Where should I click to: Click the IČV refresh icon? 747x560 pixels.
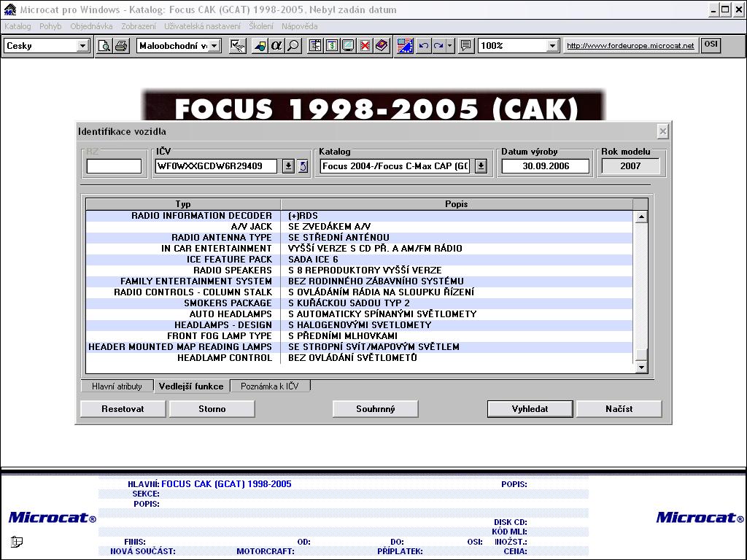point(303,166)
